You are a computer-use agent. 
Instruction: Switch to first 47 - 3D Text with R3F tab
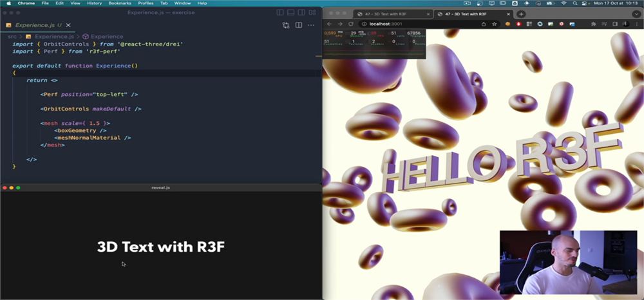coord(393,14)
